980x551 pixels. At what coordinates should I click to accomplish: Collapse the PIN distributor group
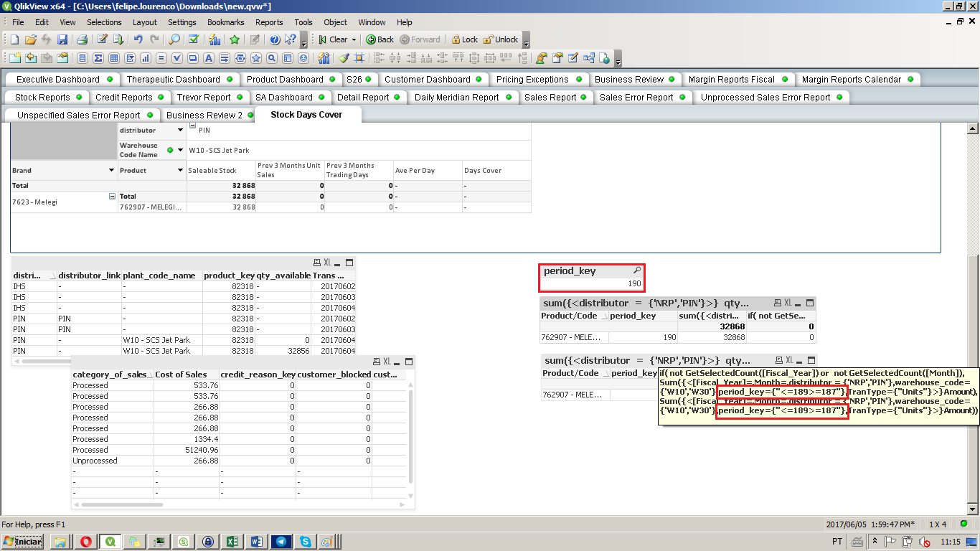click(192, 126)
